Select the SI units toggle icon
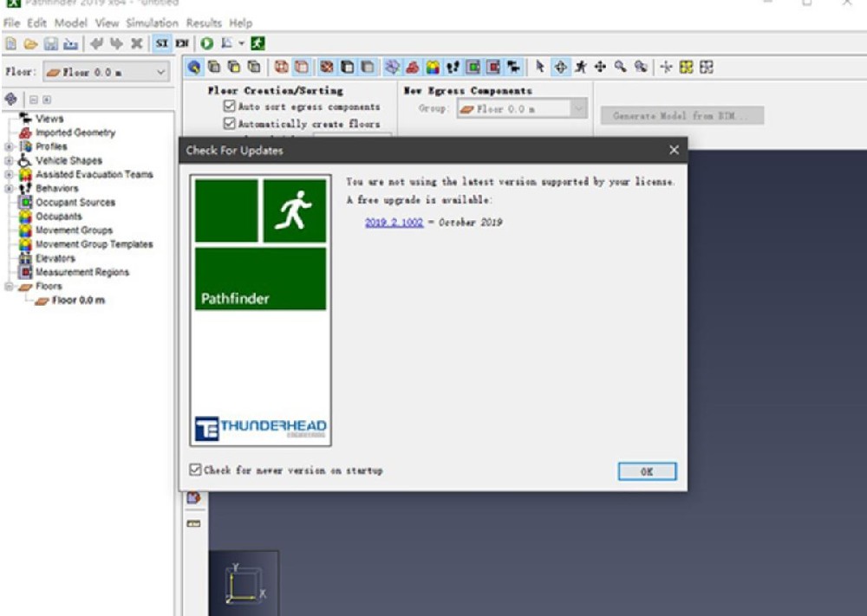The width and height of the screenshot is (867, 616). pyautogui.click(x=162, y=43)
